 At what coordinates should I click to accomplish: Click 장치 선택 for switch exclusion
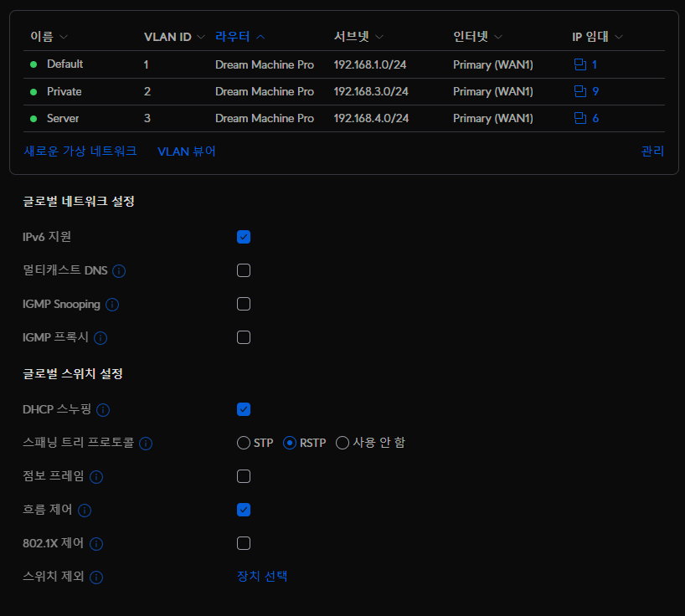coord(262,576)
